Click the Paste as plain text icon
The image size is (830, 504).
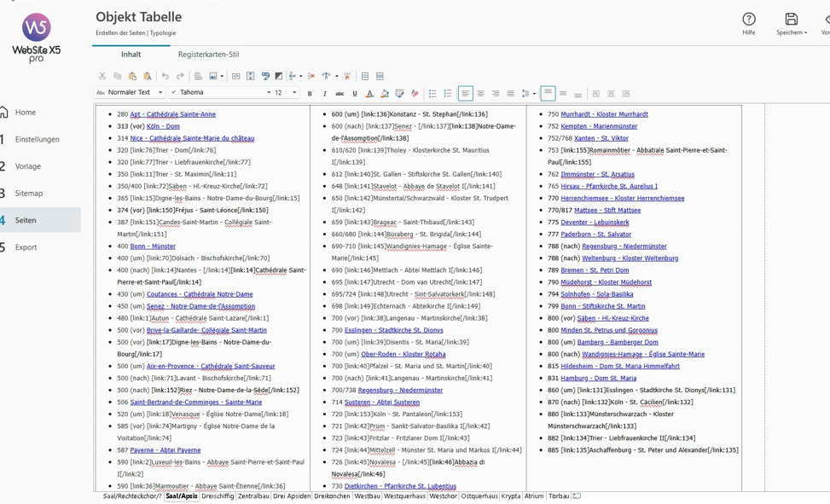pos(148,76)
